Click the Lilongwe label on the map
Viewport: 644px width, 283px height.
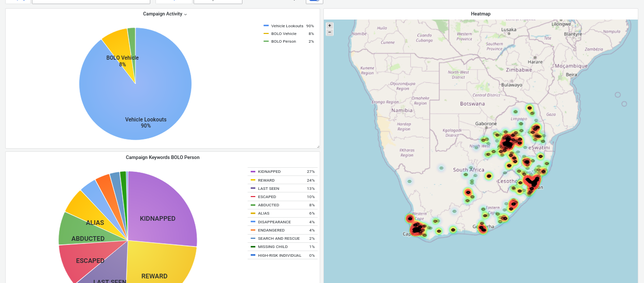point(562,24)
